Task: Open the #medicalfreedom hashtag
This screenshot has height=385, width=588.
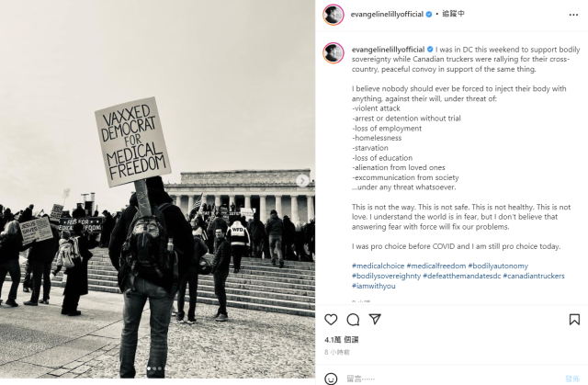Action: point(436,266)
